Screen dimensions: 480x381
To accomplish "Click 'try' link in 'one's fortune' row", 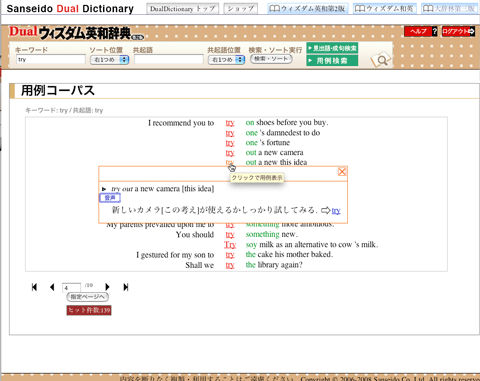I will click(230, 143).
